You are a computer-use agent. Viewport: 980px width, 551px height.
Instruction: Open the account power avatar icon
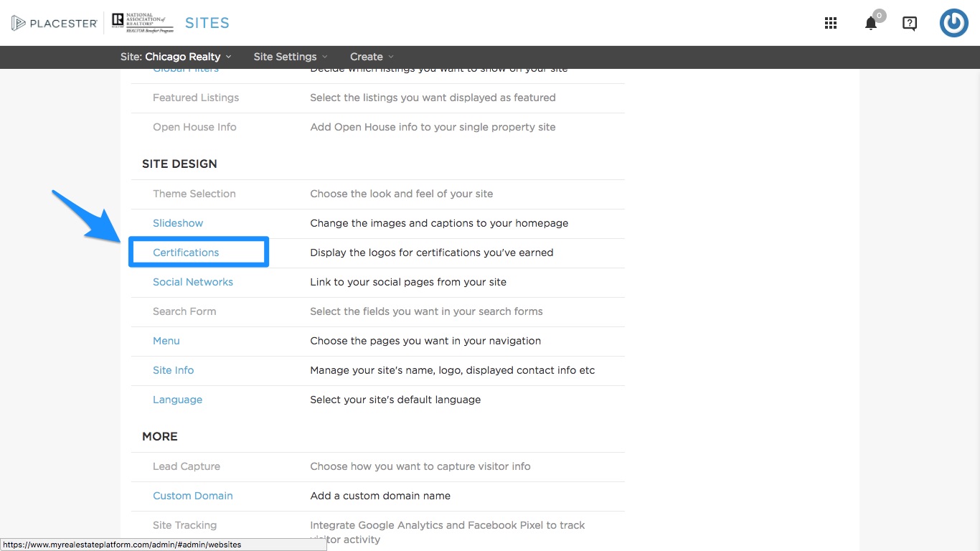pyautogui.click(x=954, y=23)
